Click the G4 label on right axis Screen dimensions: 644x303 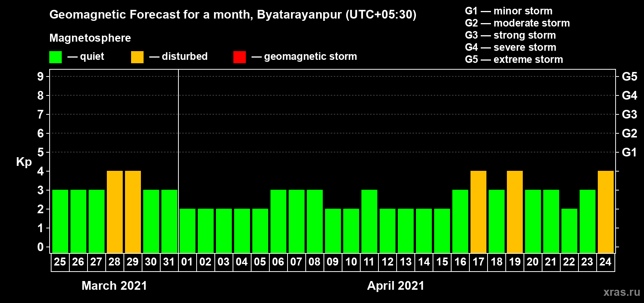630,95
